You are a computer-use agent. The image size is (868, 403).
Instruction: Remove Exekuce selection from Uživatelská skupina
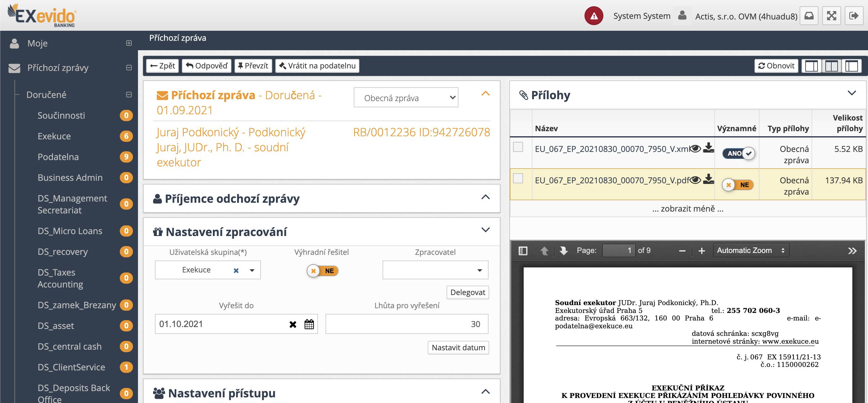[x=236, y=271]
